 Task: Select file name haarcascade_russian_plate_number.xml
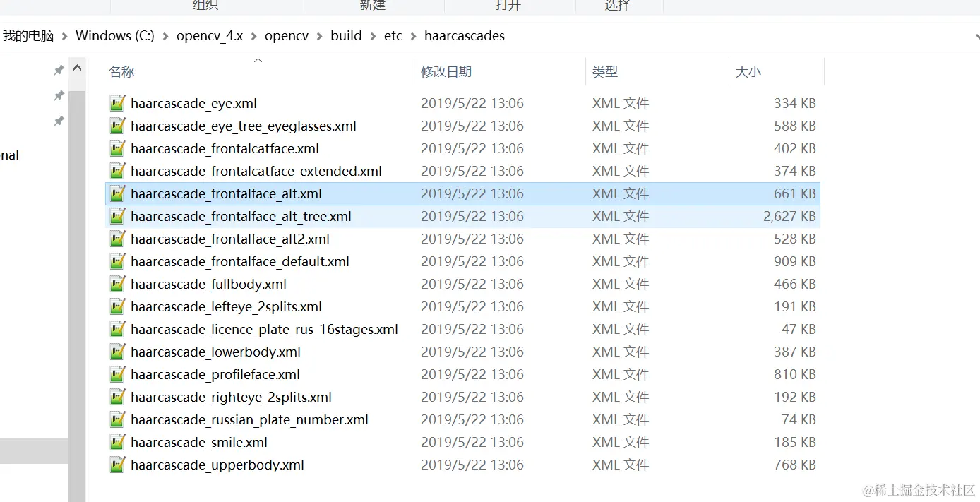[249, 420]
